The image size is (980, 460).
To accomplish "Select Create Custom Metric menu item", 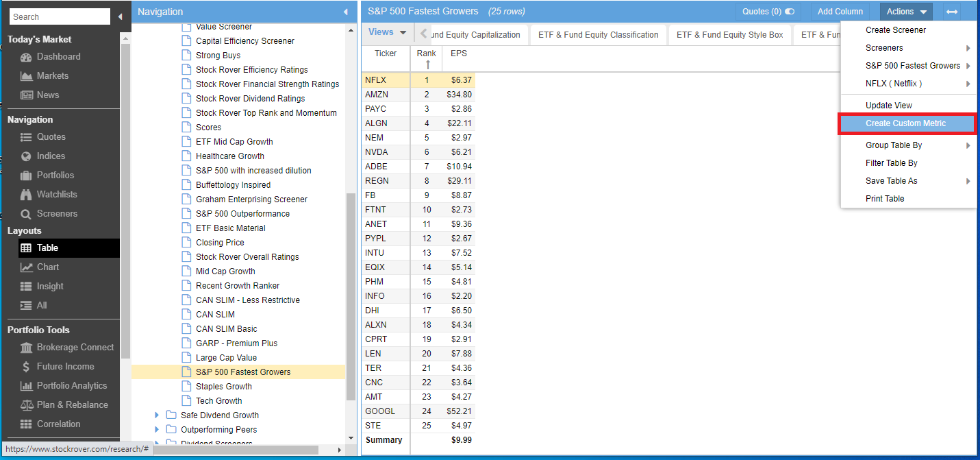I will (x=908, y=123).
